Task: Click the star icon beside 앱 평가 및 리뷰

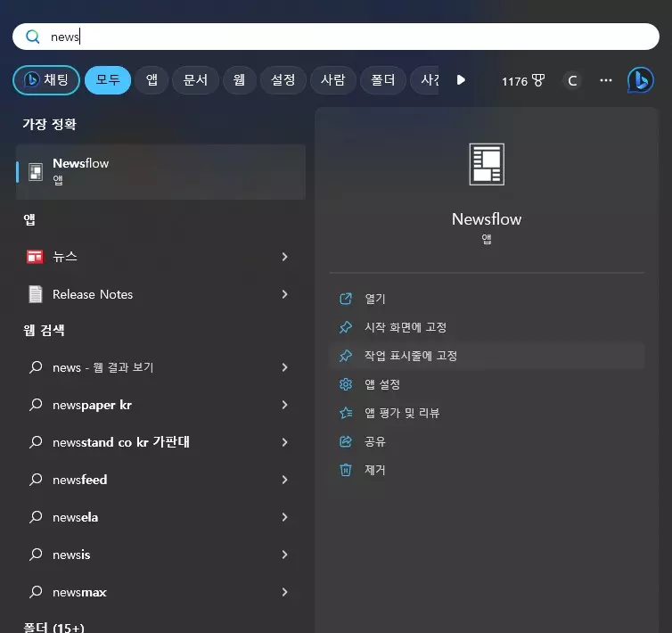Action: coord(346,413)
